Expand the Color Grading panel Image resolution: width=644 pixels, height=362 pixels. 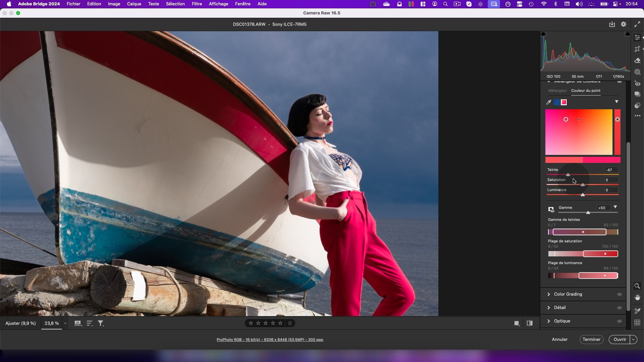pos(549,294)
